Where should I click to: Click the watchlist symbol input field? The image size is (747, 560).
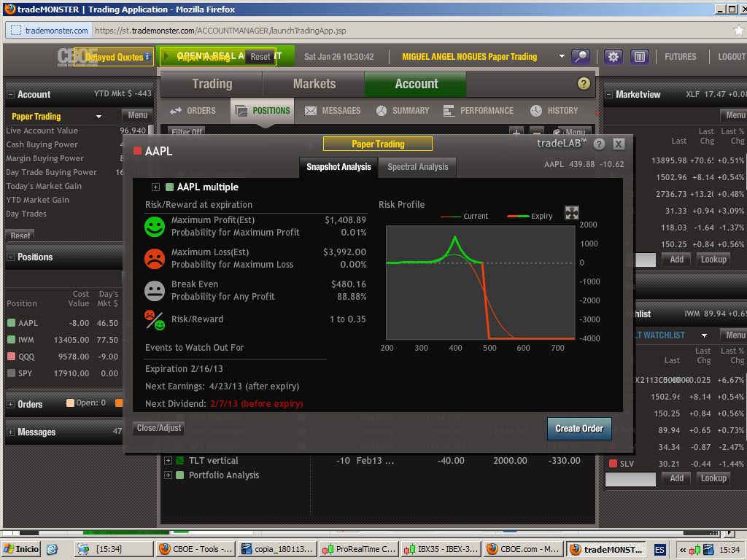pos(630,479)
